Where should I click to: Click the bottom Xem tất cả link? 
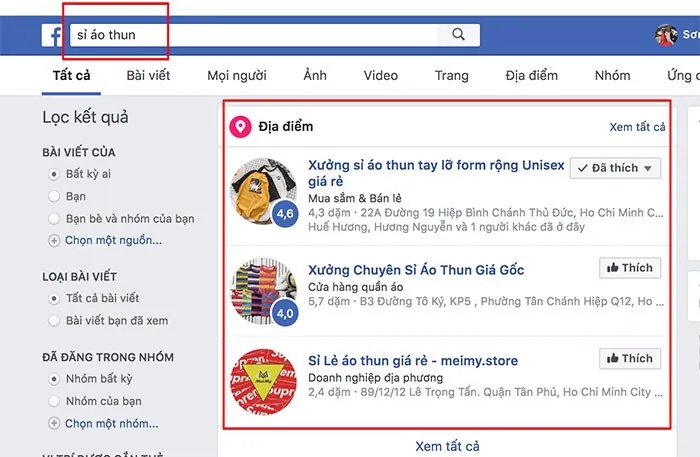coord(447,446)
